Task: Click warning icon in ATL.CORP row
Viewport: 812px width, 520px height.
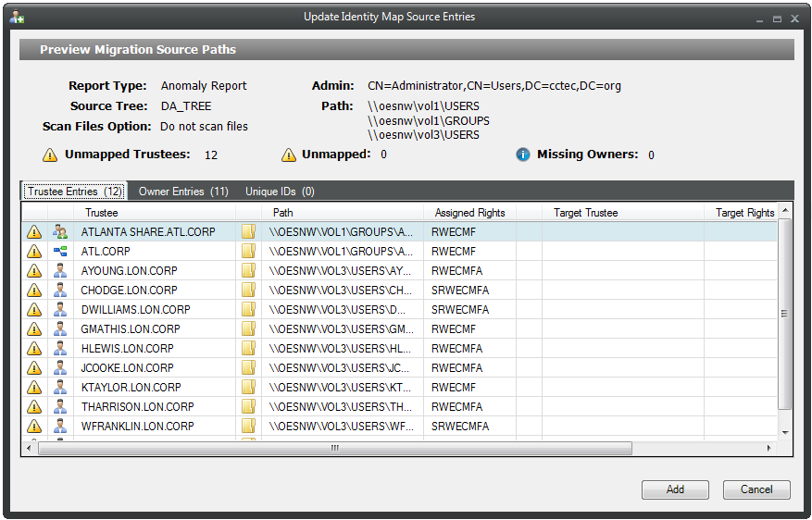Action: 34,252
